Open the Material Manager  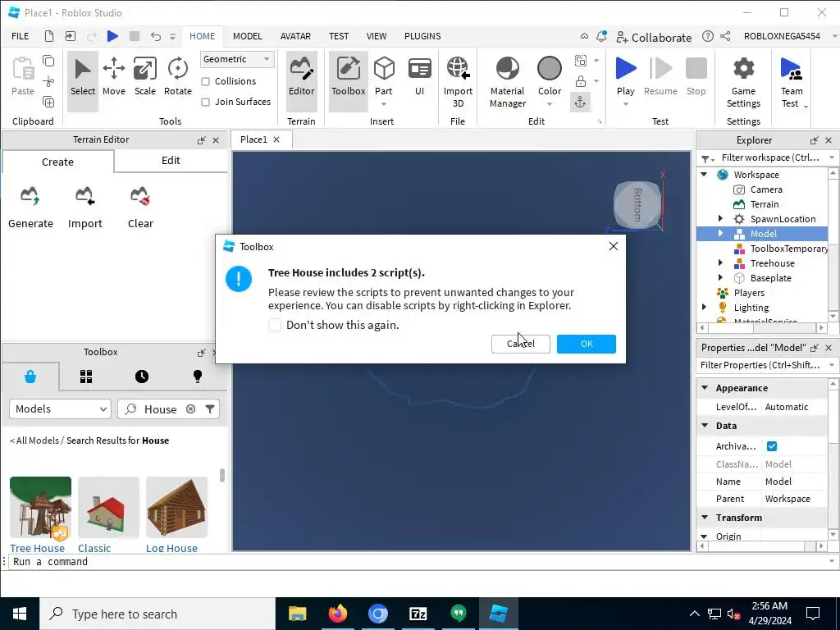(507, 81)
